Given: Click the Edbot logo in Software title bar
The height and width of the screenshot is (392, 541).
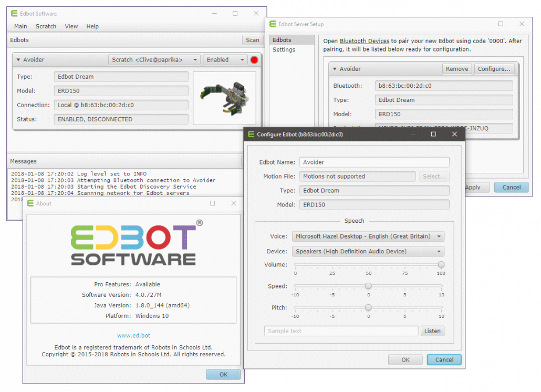Looking at the screenshot, I should pos(14,13).
